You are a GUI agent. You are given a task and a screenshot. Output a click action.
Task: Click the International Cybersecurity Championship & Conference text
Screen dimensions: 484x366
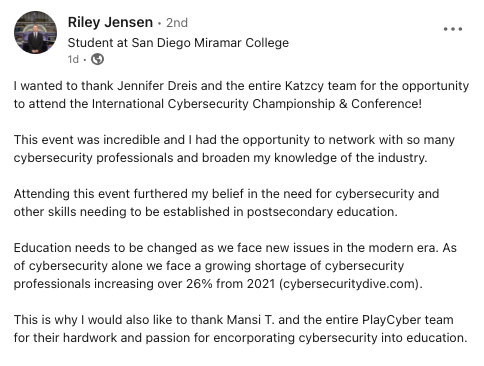coord(257,104)
